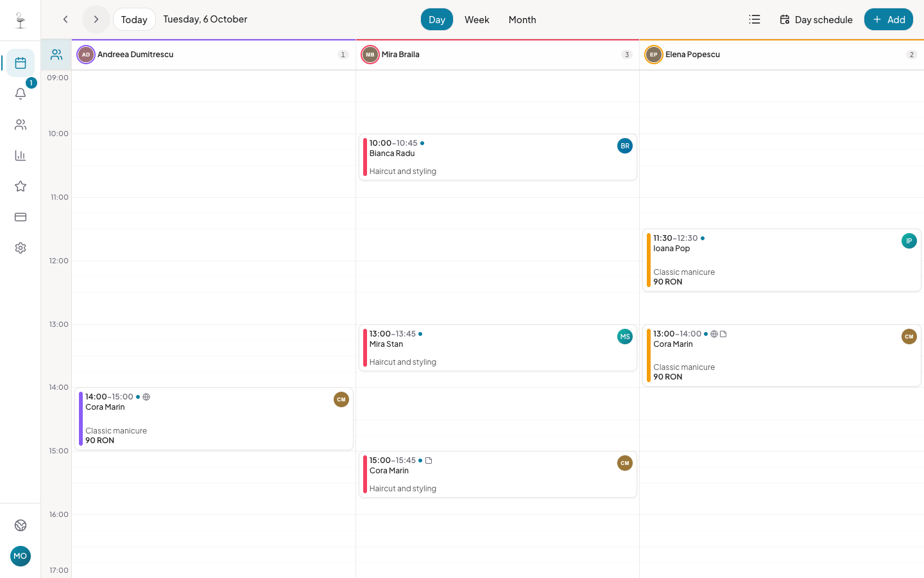The height and width of the screenshot is (578, 924).
Task: Open the clients page in sidebar
Action: 21,125
